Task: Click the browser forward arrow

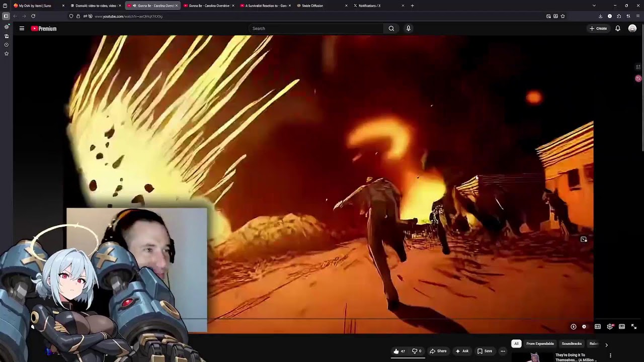Action: tap(24, 16)
